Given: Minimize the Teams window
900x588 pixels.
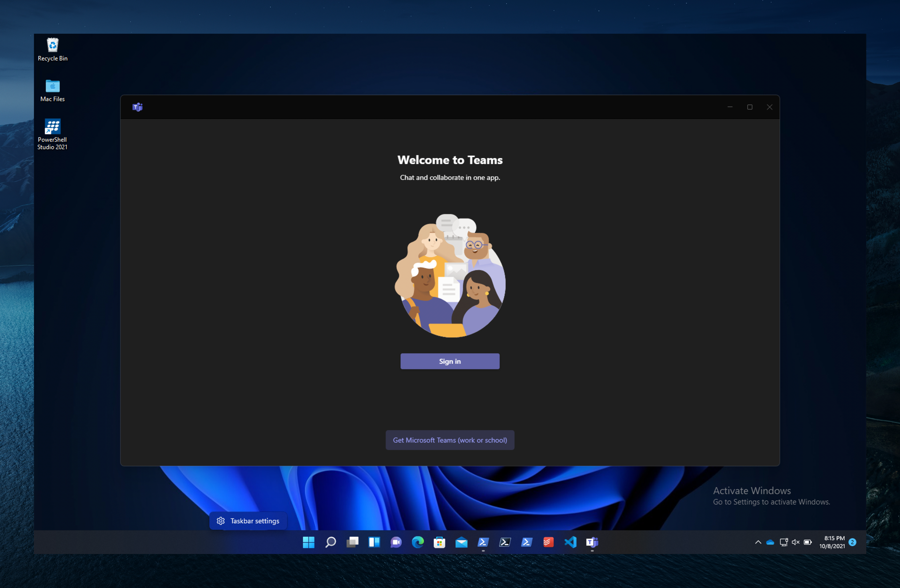Looking at the screenshot, I should [x=730, y=107].
